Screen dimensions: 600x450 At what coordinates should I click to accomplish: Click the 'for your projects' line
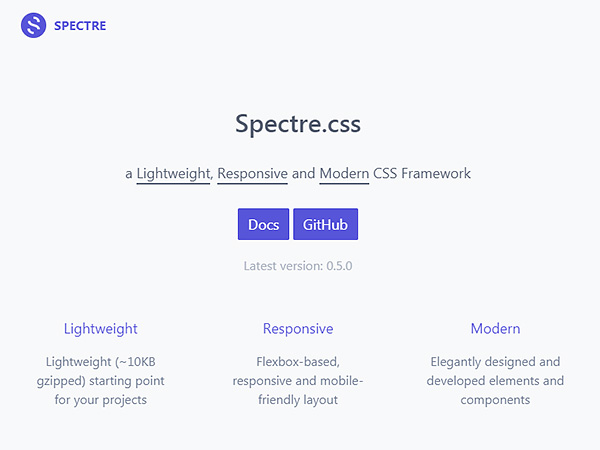[101, 400]
